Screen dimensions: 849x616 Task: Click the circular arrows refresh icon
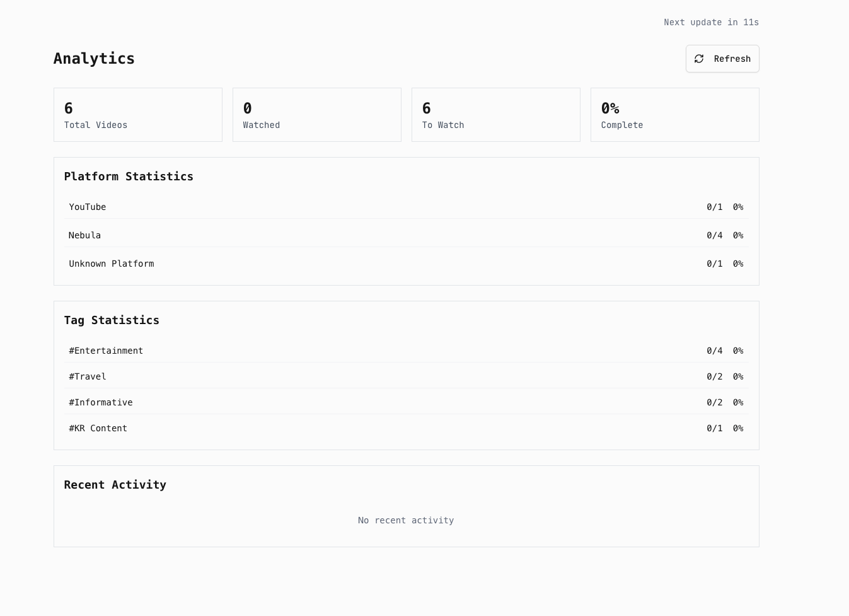tap(699, 59)
